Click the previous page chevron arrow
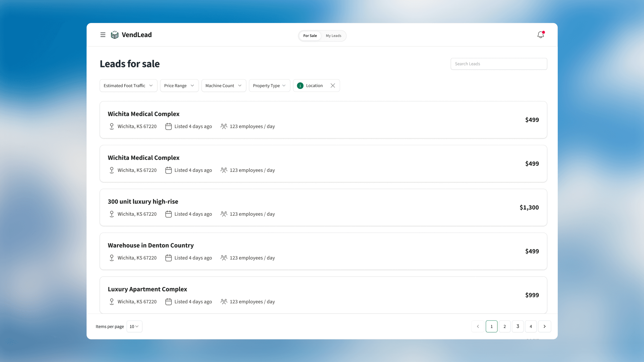Viewport: 644px width, 362px height. [478, 326]
